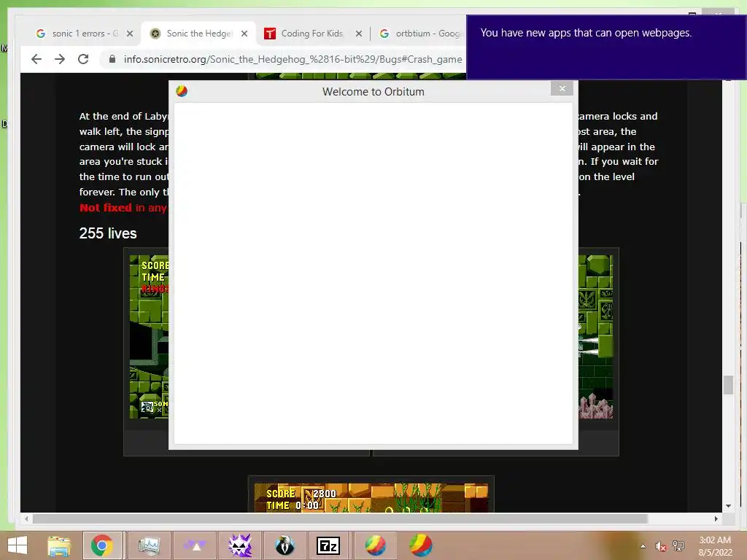Click the red 'Not fixed' text
747x560 pixels.
[x=105, y=208]
